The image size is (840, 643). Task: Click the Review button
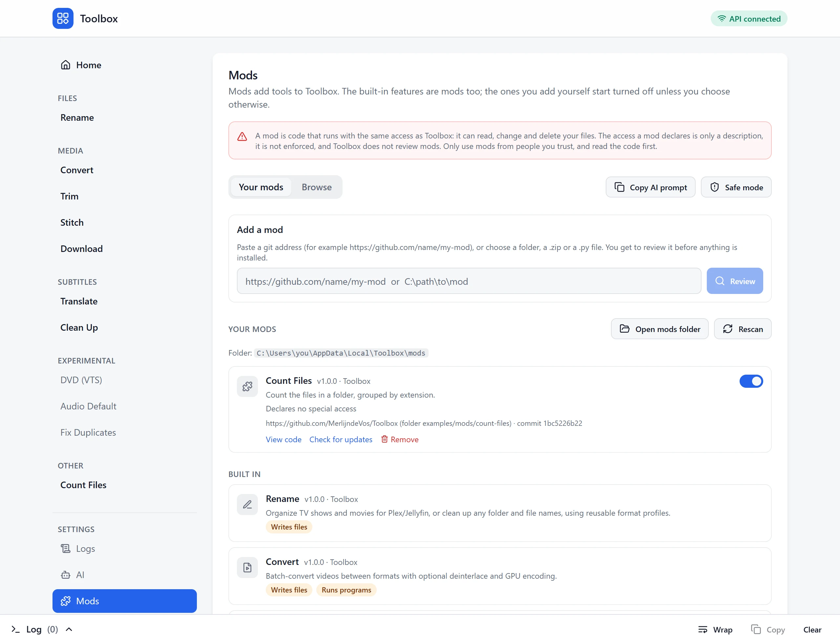click(735, 281)
